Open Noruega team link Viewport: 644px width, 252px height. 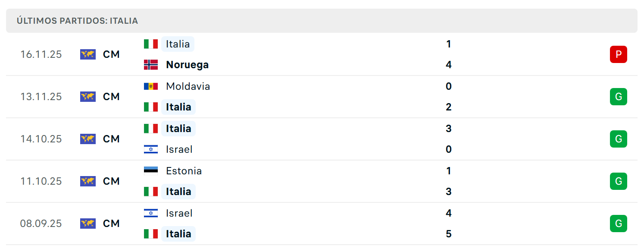[x=187, y=65]
